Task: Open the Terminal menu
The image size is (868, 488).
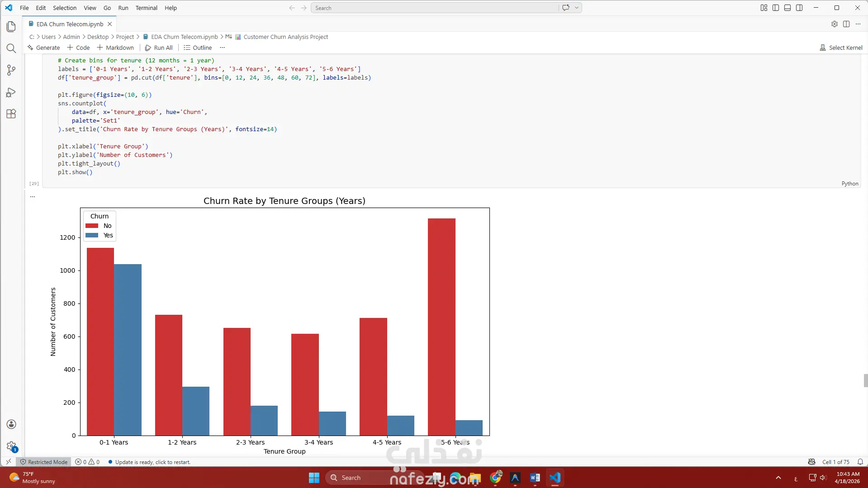Action: pyautogui.click(x=147, y=8)
